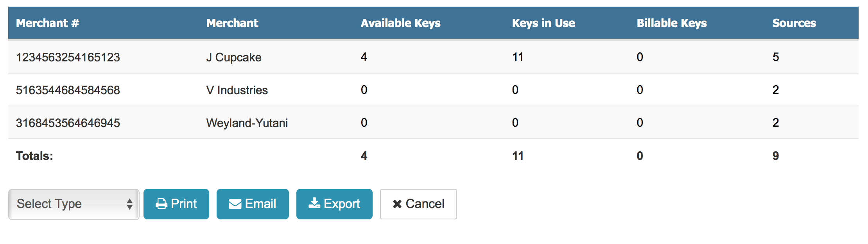Screen dimensions: 868x244
Task: Click the X icon on Cancel button
Action: tap(397, 204)
